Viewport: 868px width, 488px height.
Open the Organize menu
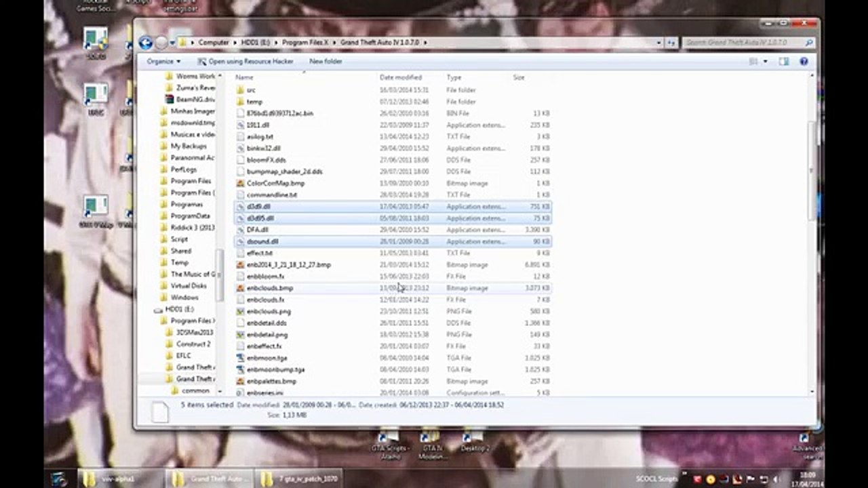pyautogui.click(x=164, y=61)
